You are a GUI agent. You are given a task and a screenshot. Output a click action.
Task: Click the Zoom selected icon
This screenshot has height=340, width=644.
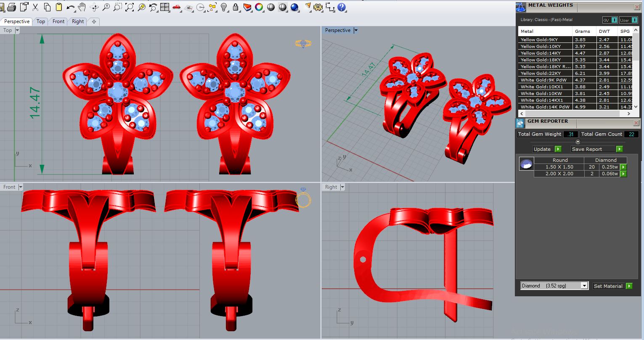pos(141,7)
